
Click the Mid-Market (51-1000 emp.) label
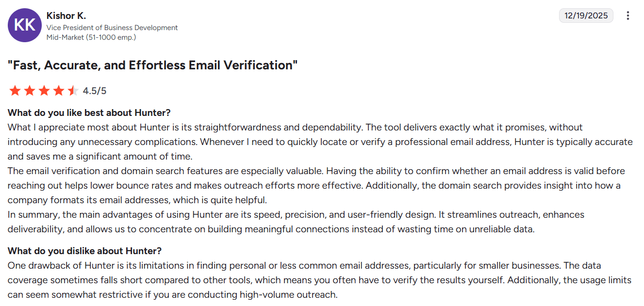click(91, 37)
